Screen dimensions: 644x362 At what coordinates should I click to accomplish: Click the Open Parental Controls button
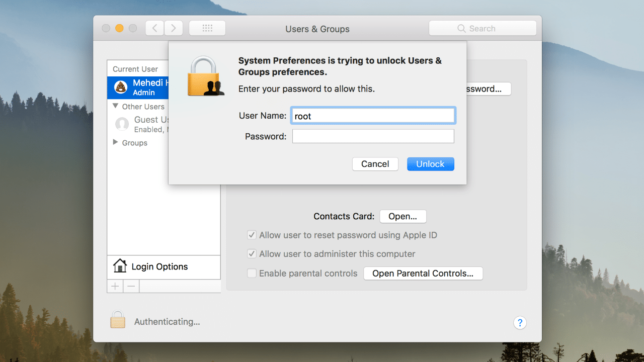(423, 274)
